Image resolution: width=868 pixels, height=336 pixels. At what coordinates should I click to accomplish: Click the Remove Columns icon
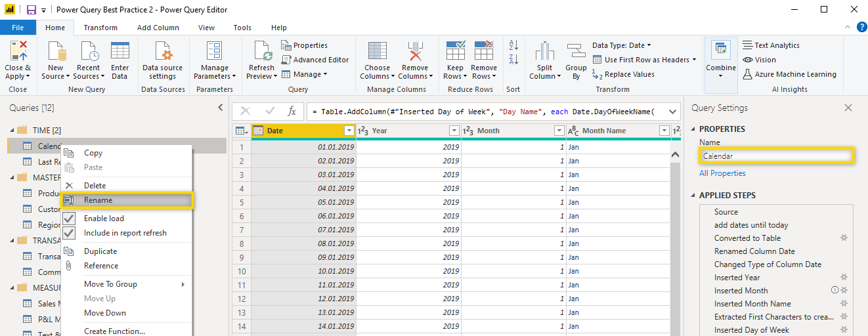[x=415, y=51]
